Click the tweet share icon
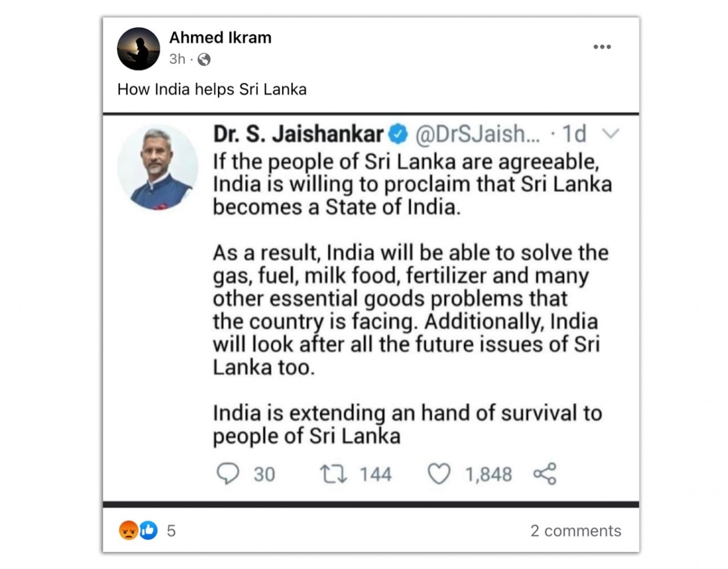This screenshot has height=569, width=728. (544, 474)
